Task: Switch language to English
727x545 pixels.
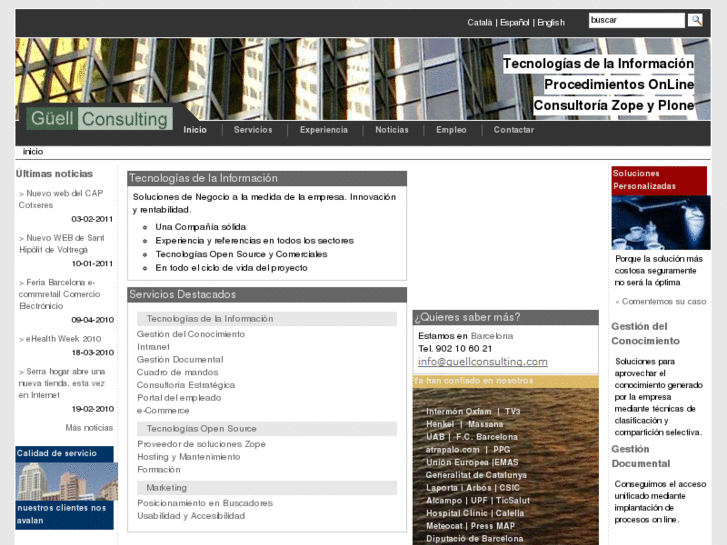Action: click(551, 22)
